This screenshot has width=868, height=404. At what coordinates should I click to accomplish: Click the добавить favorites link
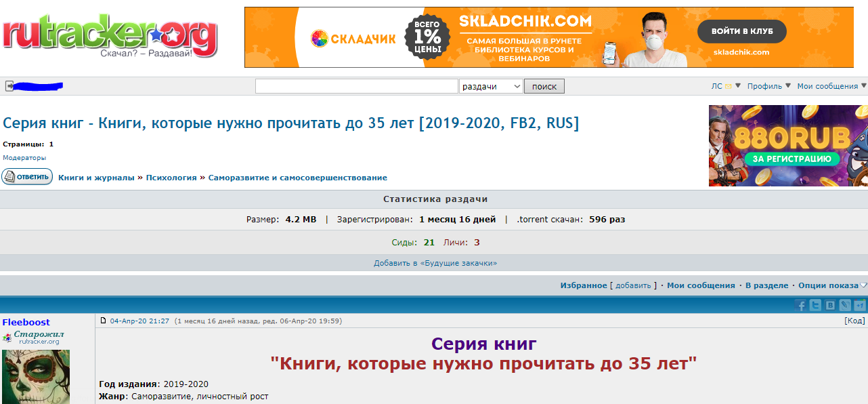633,285
